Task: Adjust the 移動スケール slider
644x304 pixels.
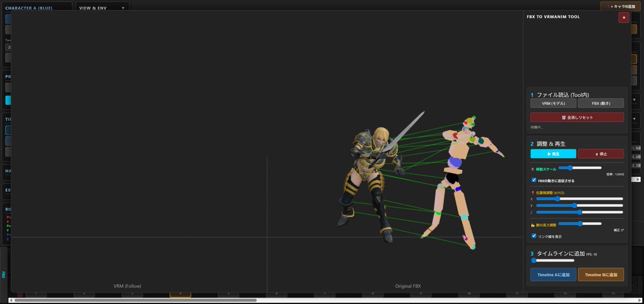Action: tap(580, 168)
